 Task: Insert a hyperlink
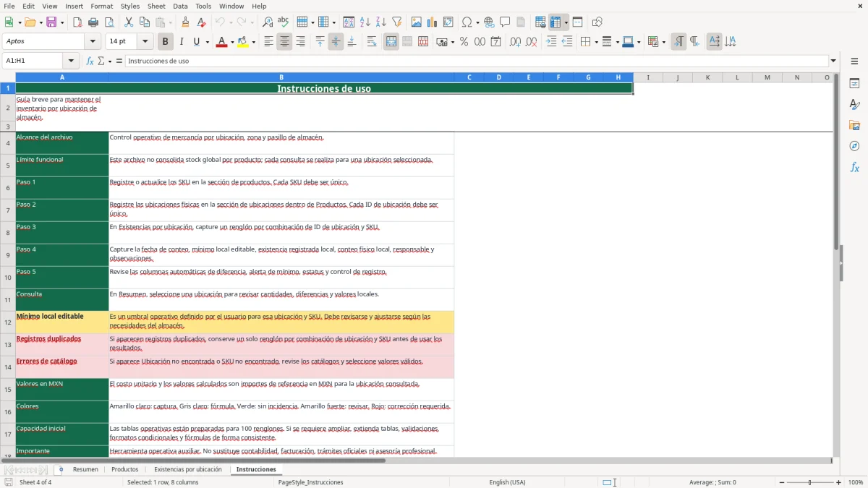(489, 22)
